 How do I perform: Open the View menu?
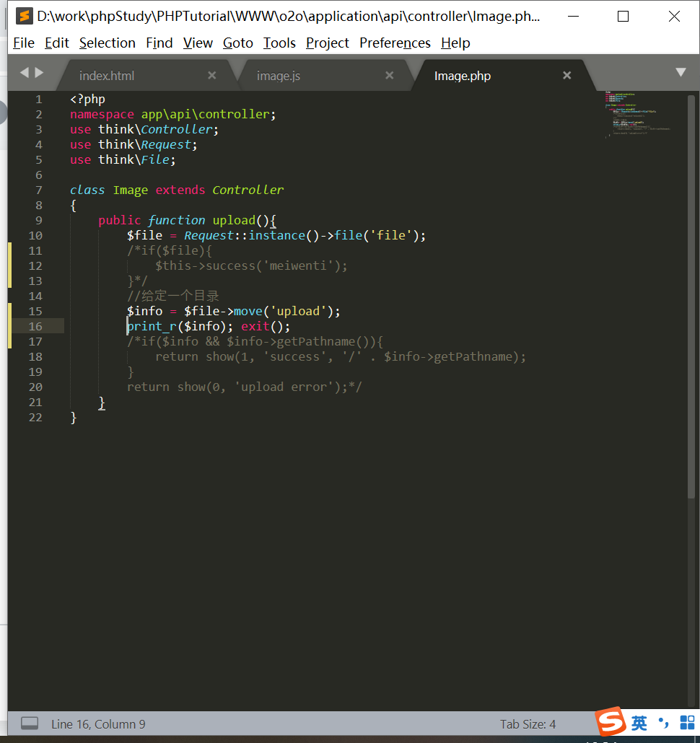click(198, 43)
